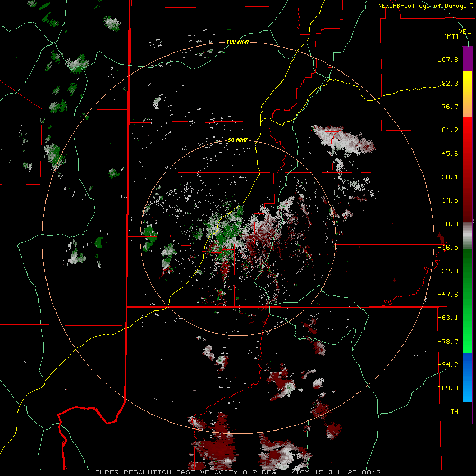Pick the dark blue segment of velocity colorbar
The height and width of the screenshot is (476, 476).
[467, 365]
